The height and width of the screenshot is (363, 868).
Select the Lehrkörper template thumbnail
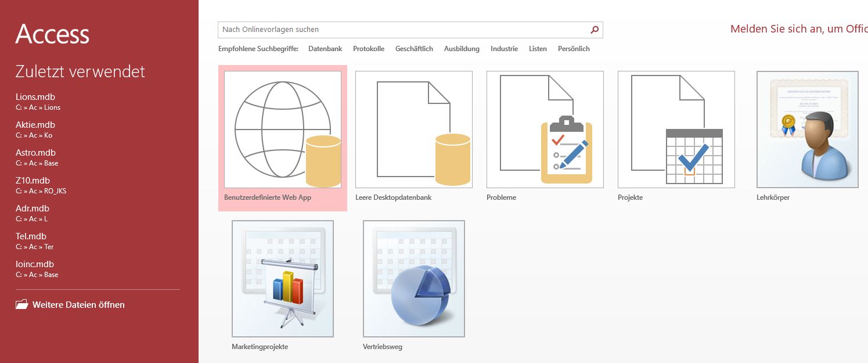tap(808, 130)
